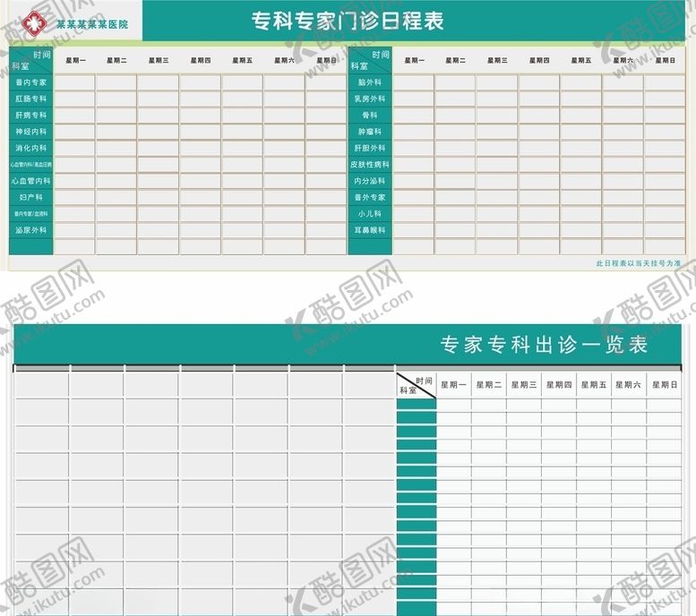Click the large 心血管内科 department label
Image resolution: width=696 pixels, height=616 pixels.
(x=31, y=181)
